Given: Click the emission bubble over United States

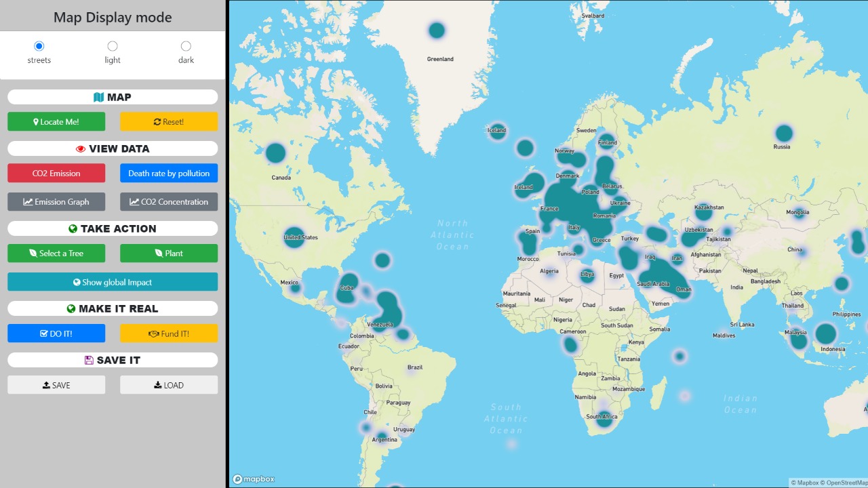Looking at the screenshot, I should pyautogui.click(x=294, y=237).
